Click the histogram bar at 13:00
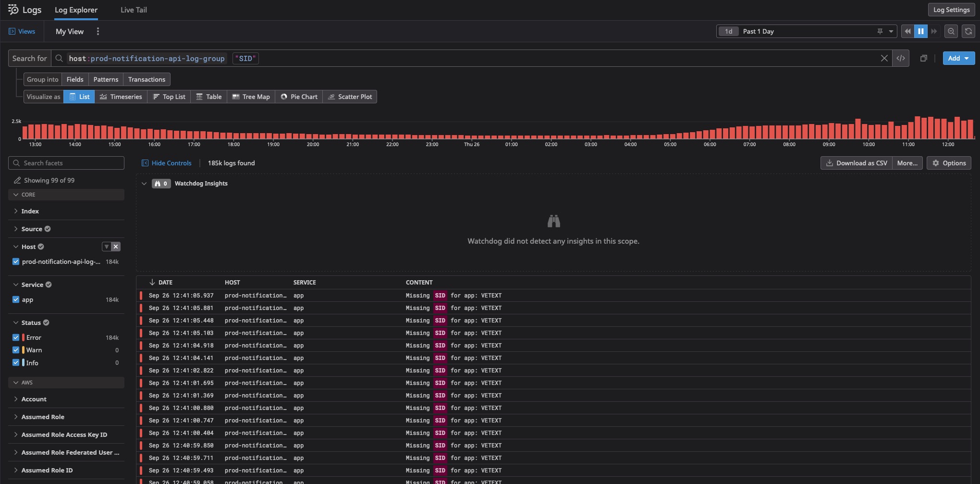Viewport: 980px width, 484px height. click(x=37, y=132)
